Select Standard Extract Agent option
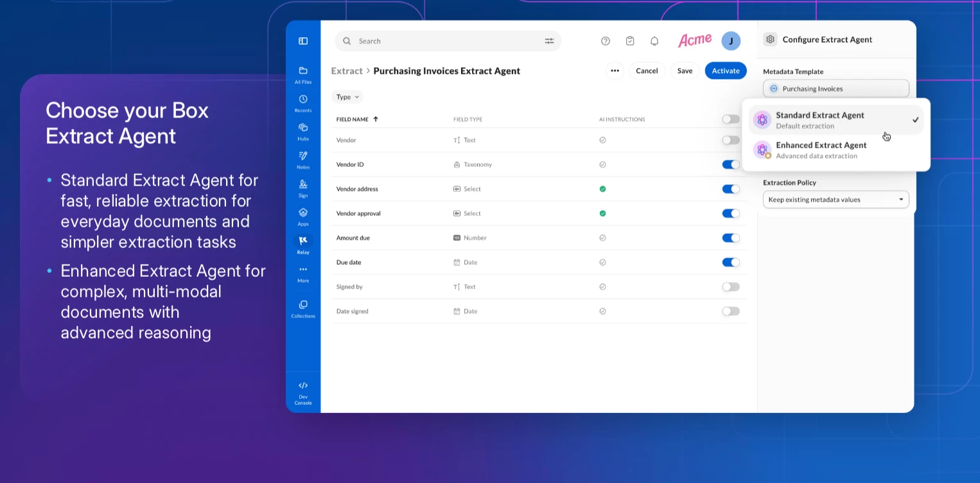980x483 pixels. coord(836,120)
